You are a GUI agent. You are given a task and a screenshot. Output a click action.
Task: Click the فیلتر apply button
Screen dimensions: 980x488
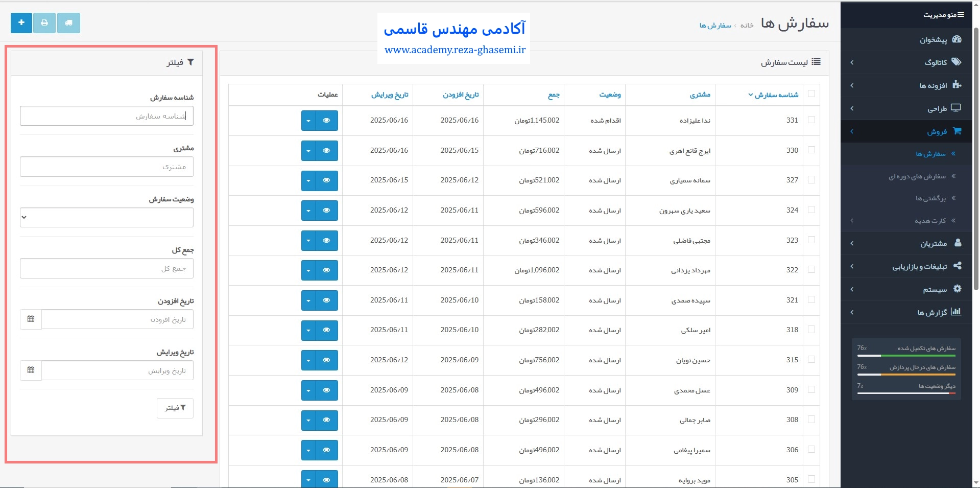pos(175,408)
